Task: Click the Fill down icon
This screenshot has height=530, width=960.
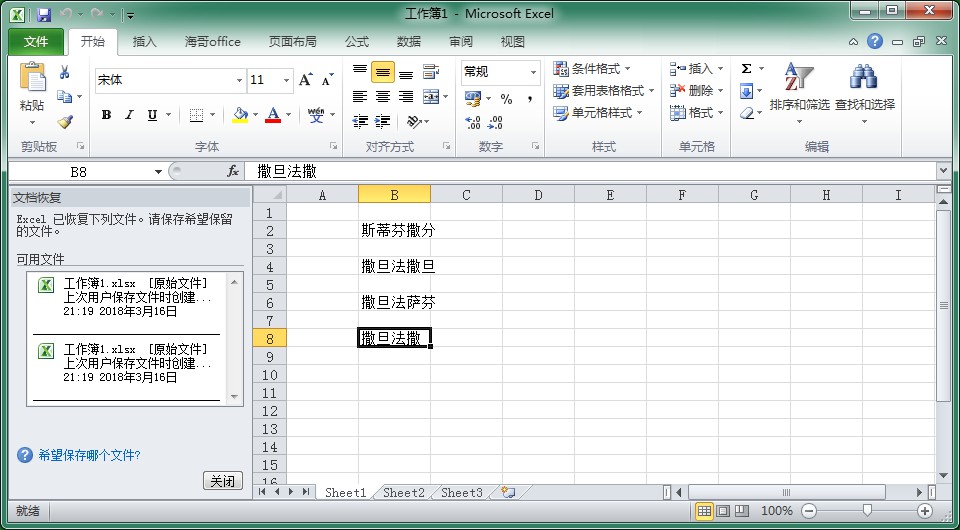Action: pyautogui.click(x=746, y=91)
